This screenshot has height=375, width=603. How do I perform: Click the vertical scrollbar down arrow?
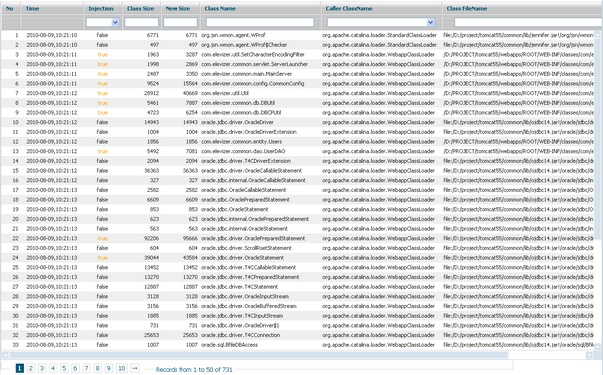(598, 347)
